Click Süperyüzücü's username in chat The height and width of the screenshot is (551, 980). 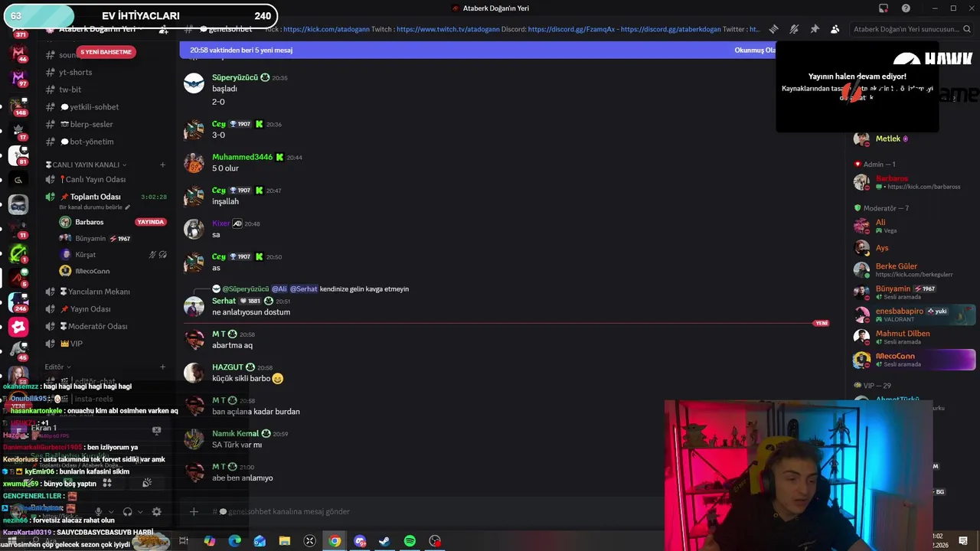click(x=235, y=78)
